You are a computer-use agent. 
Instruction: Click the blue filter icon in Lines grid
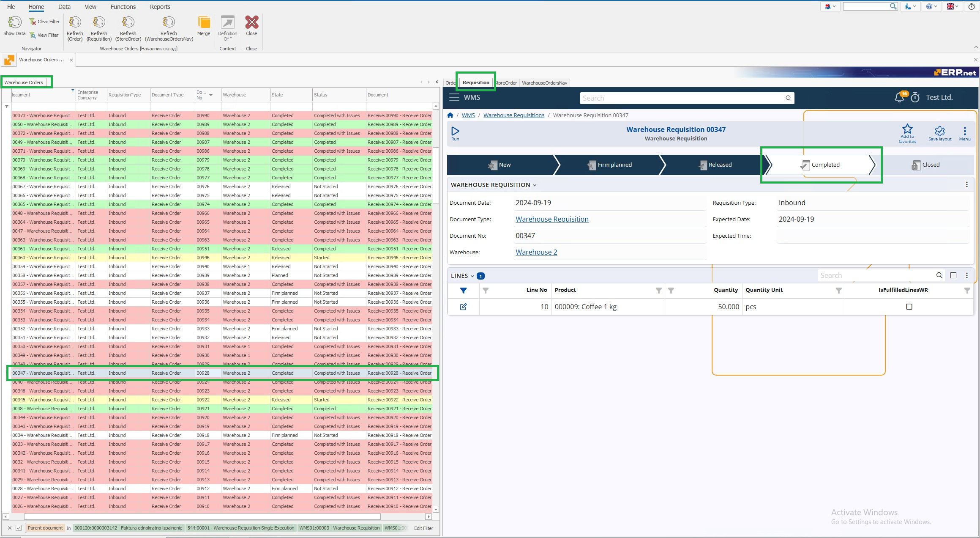(x=463, y=290)
